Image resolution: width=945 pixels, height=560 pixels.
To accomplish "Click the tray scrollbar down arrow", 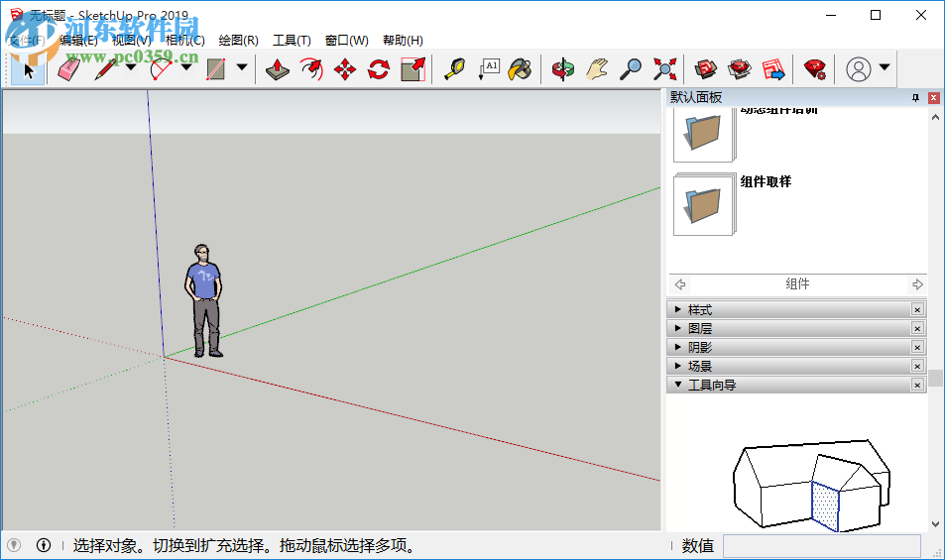I will coord(935,524).
